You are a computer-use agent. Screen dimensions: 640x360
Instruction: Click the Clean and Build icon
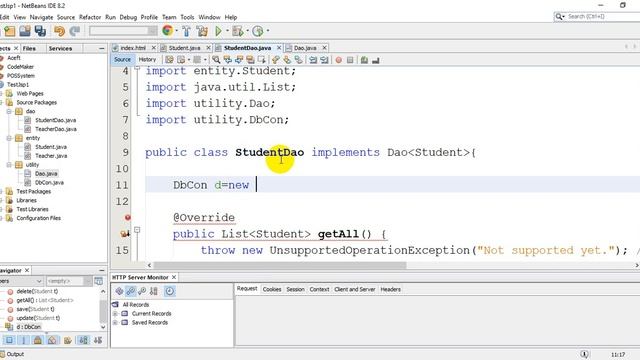coord(202,31)
